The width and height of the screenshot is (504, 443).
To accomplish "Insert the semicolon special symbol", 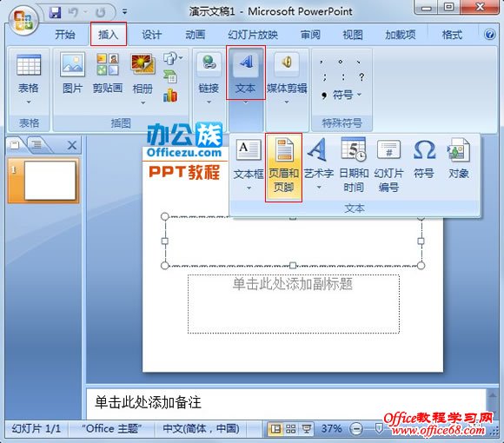I will (x=325, y=76).
